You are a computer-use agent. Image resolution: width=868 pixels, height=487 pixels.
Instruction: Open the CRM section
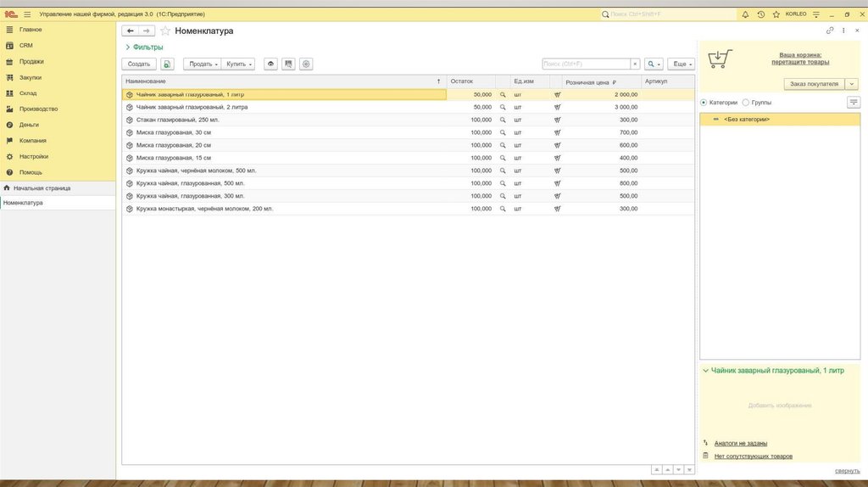[x=26, y=46]
